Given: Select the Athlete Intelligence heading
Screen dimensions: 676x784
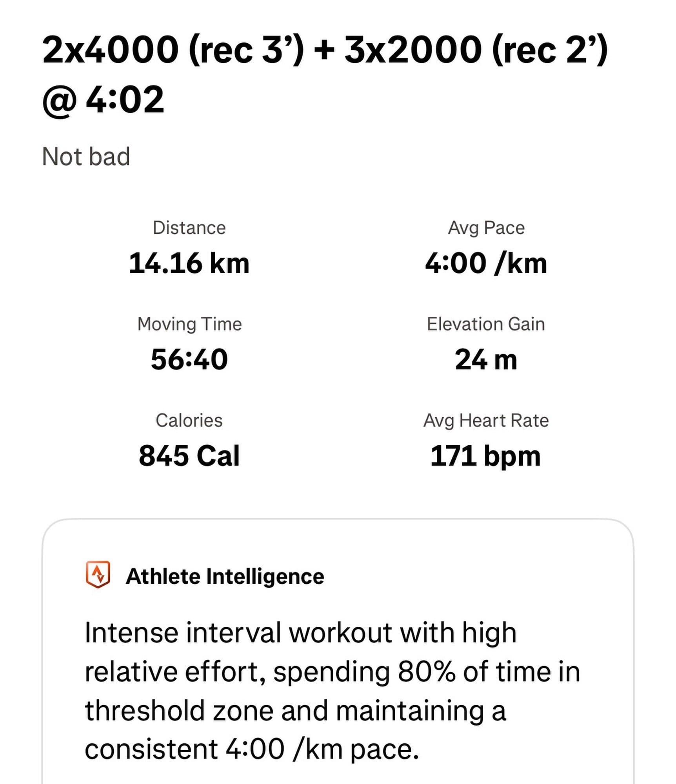Looking at the screenshot, I should coord(225,576).
